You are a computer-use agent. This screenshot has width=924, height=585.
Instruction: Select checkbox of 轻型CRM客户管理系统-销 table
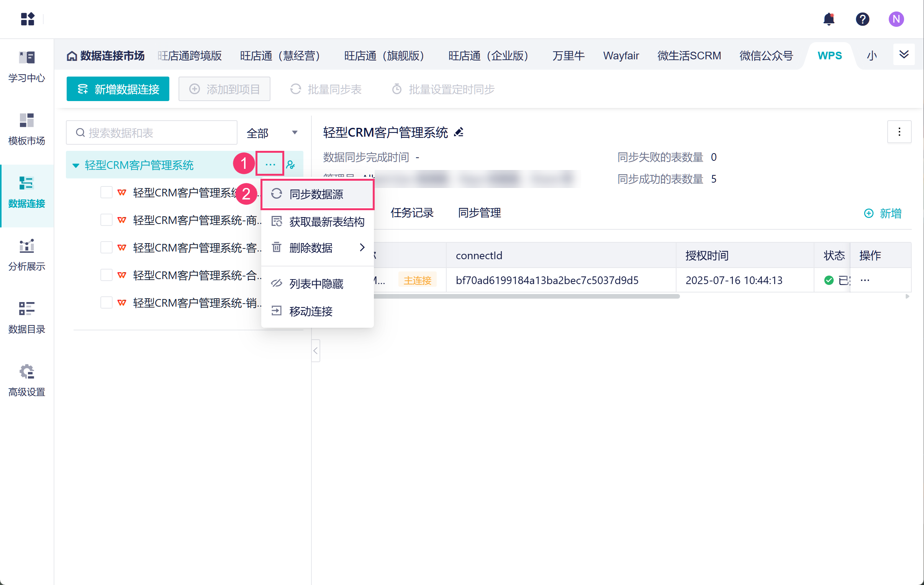click(x=106, y=303)
